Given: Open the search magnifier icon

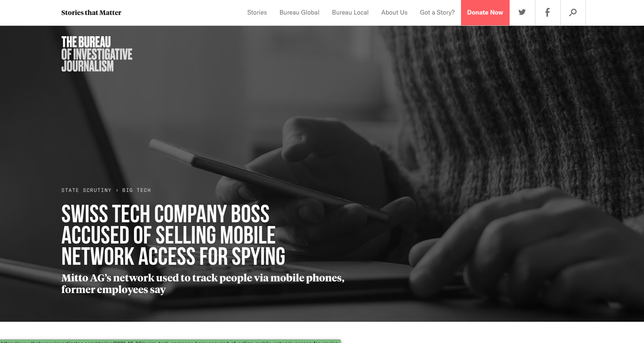Looking at the screenshot, I should click(x=573, y=12).
